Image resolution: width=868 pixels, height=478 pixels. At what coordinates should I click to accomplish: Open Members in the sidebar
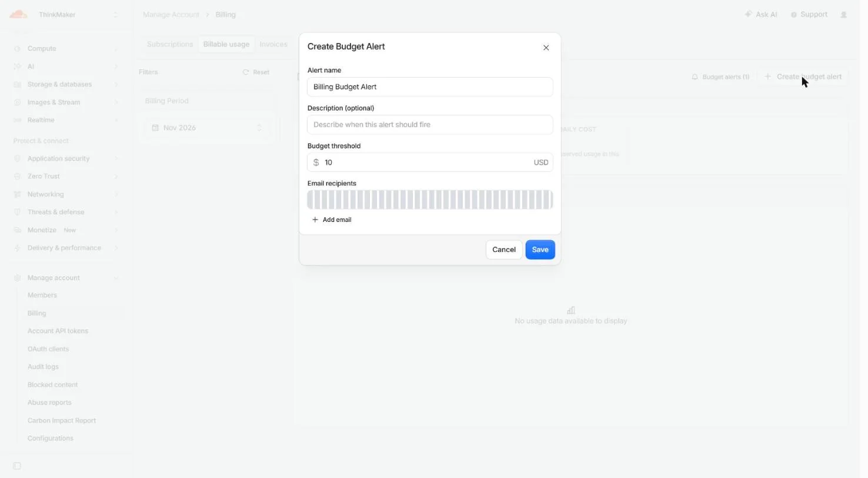click(42, 296)
